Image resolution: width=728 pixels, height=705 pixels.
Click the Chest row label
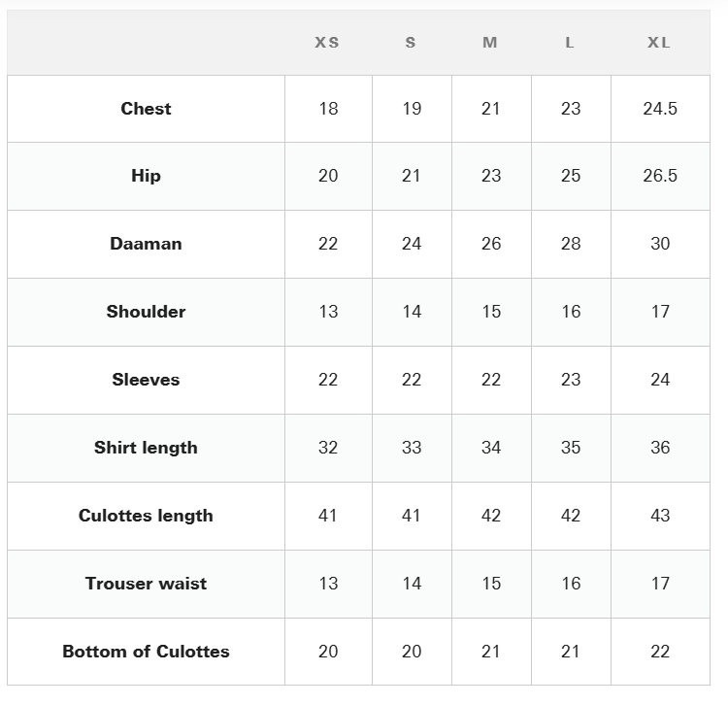click(x=146, y=109)
